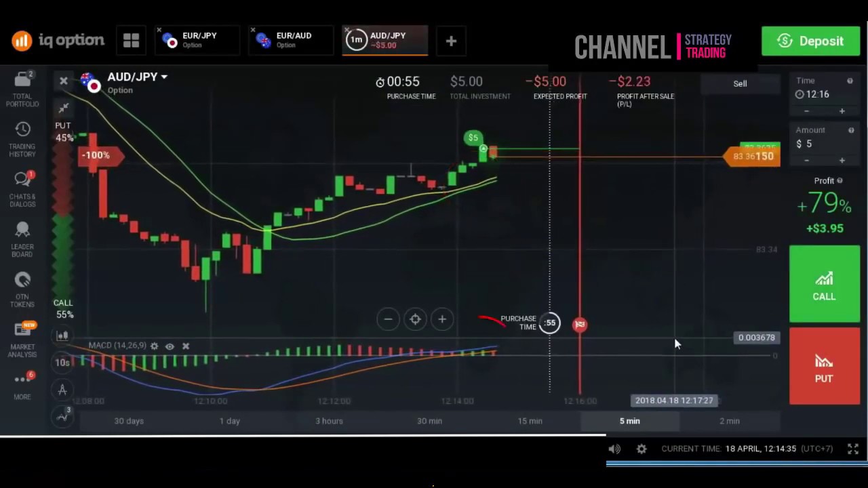This screenshot has height=488, width=868.
Task: Change the 10s candle interval
Action: coord(62,363)
